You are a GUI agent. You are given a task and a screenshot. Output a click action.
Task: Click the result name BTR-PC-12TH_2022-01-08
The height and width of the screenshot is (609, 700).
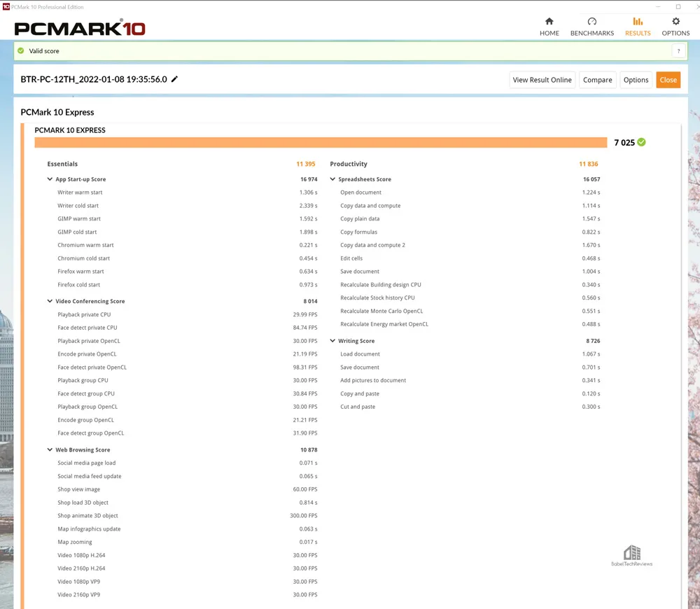[94, 79]
